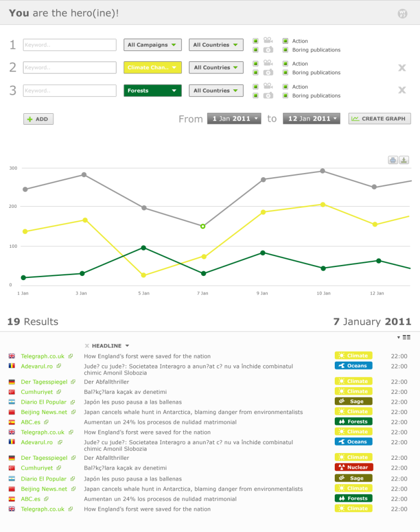Screen dimensions: 420x532
Task: Open the second Beijing News.net link
Action: (x=44, y=489)
